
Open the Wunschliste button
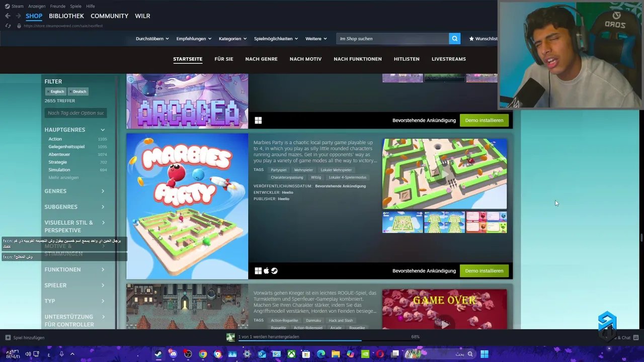(483, 39)
